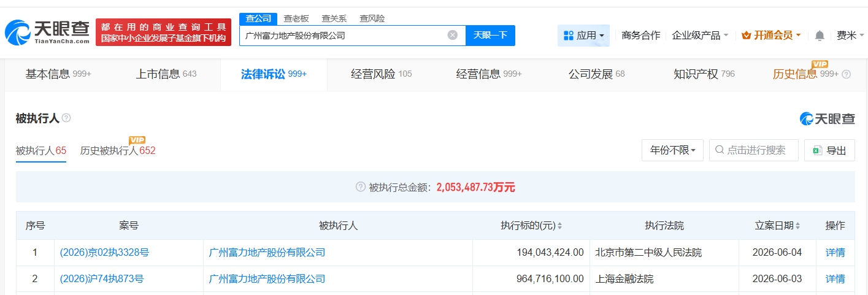Viewport: 868px width, 295px height.
Task: Click the 序号 column header
Action: (35, 226)
